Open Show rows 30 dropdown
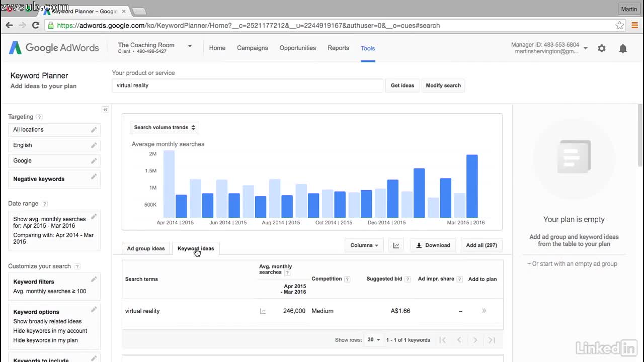The width and height of the screenshot is (644, 362). pyautogui.click(x=373, y=340)
